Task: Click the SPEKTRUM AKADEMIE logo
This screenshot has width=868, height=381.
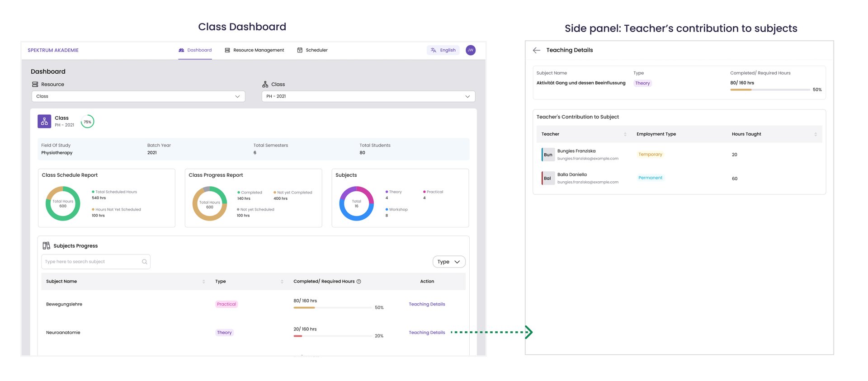Action: coord(53,50)
